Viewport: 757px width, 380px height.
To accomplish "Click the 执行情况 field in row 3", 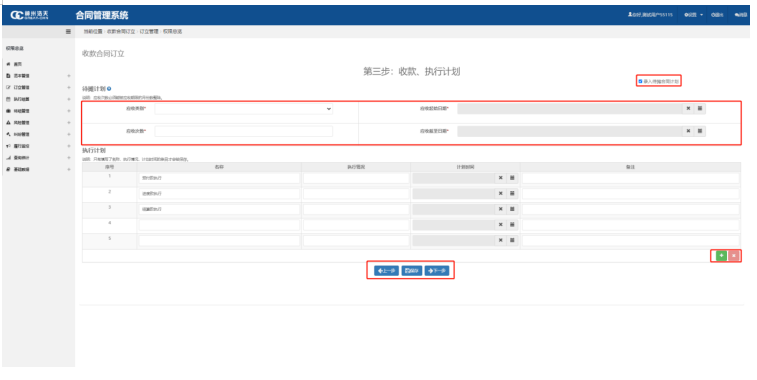I will 356,209.
